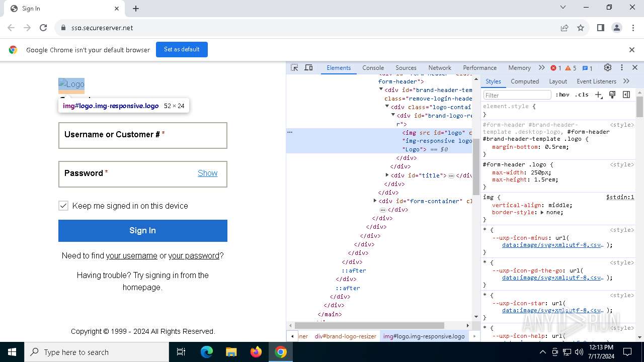
Task: Toggle the .cls element classes panel
Action: (582, 95)
